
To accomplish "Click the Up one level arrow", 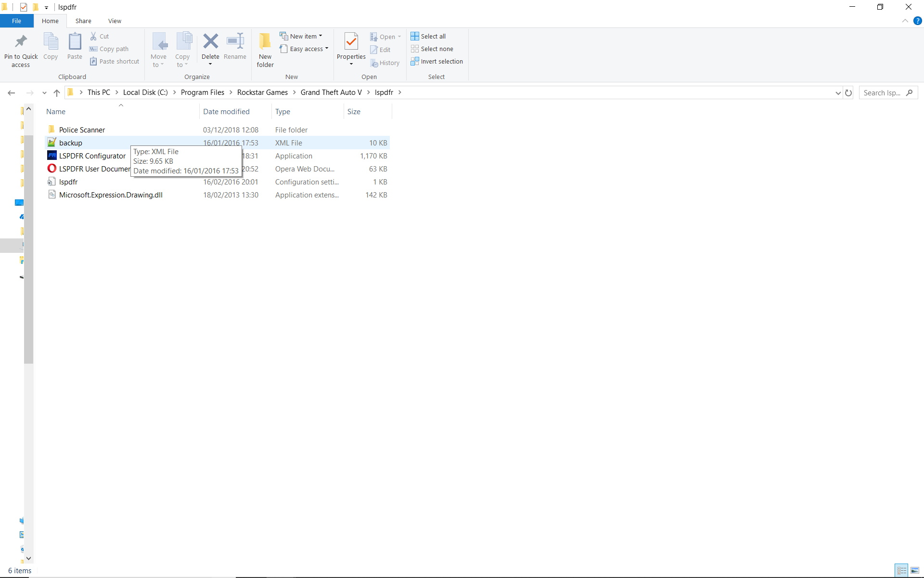I will pyautogui.click(x=57, y=93).
